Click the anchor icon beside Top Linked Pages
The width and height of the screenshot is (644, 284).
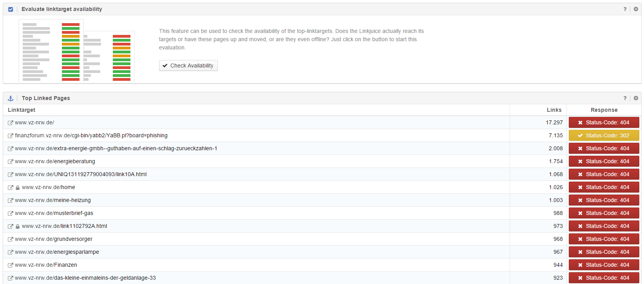pos(11,98)
